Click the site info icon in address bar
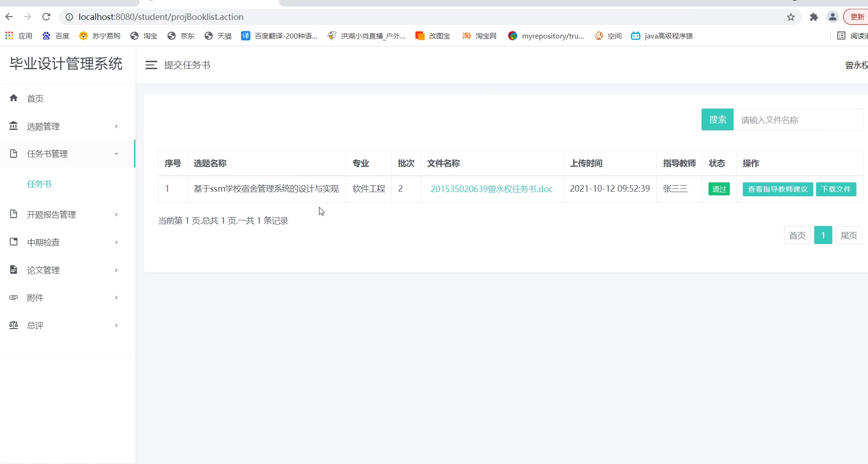This screenshot has width=868, height=464. click(x=69, y=17)
